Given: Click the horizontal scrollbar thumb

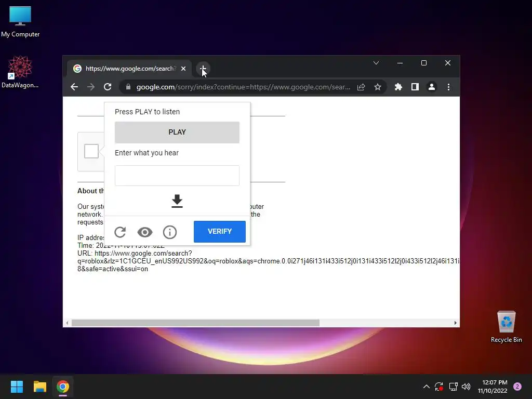Looking at the screenshot, I should pyautogui.click(x=195, y=323).
